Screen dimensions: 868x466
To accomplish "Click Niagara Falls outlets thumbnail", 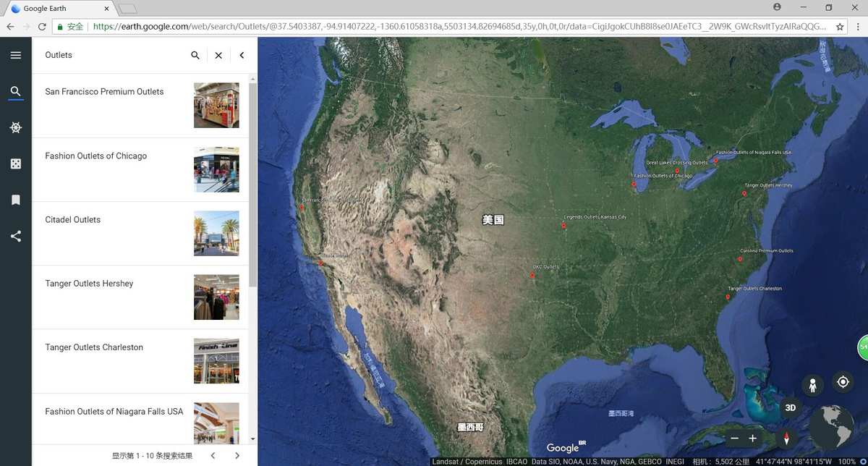I will 216,423.
